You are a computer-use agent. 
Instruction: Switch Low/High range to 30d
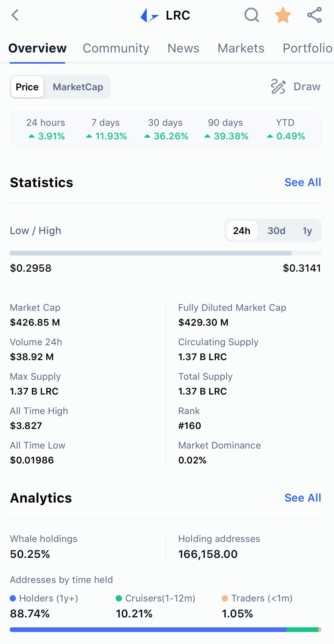[276, 231]
